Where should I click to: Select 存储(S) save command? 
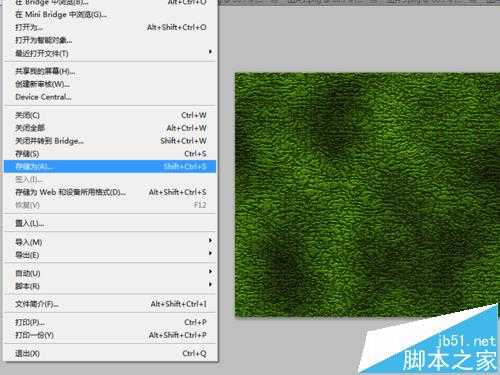click(110, 154)
